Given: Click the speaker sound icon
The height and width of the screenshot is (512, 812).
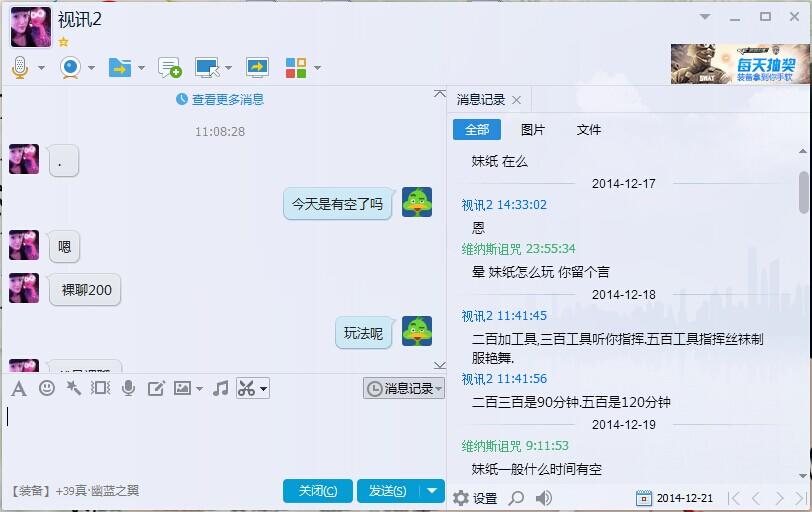Looking at the screenshot, I should coord(543,498).
